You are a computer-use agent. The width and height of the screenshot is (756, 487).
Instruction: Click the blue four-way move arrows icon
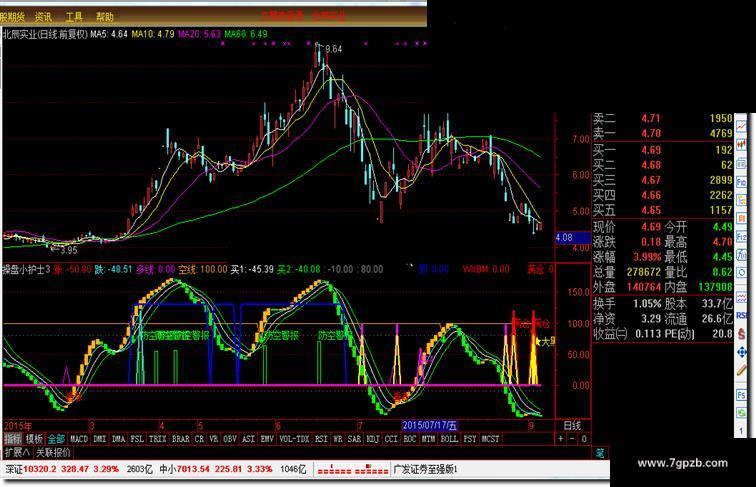742,352
